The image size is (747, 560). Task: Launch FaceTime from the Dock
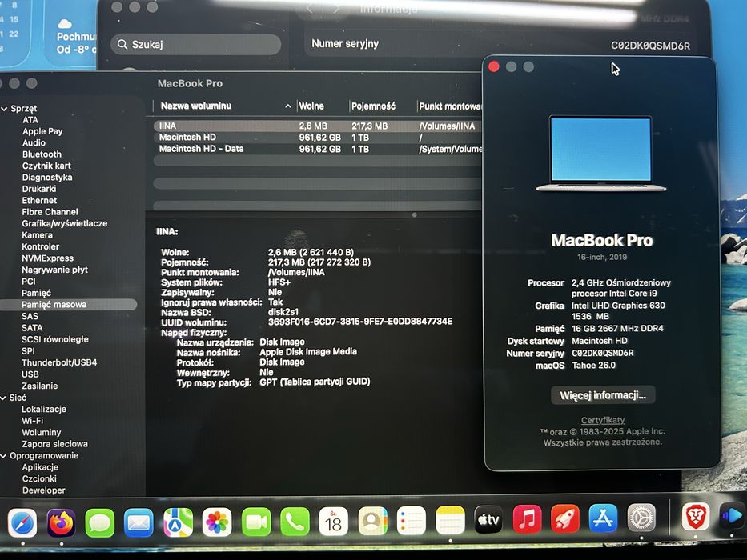tap(256, 522)
